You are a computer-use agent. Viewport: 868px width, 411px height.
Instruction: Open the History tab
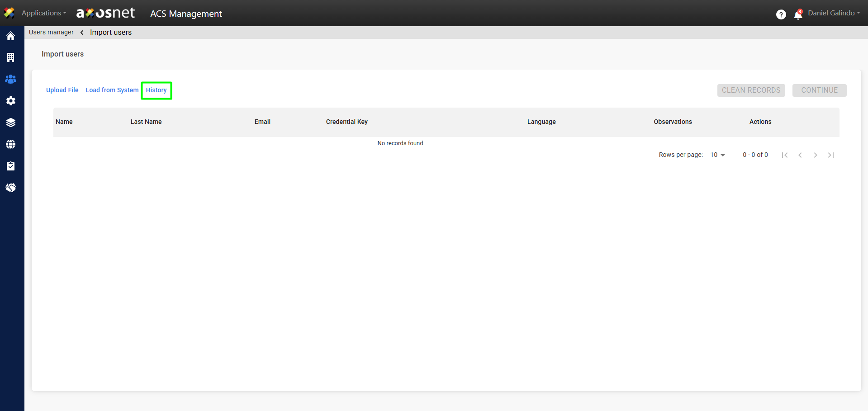point(156,90)
